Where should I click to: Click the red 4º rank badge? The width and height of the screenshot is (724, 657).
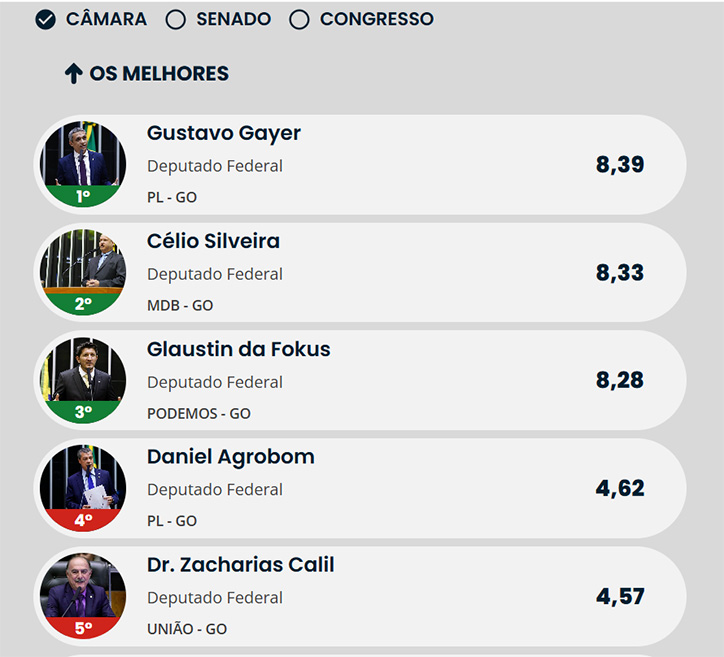(83, 520)
